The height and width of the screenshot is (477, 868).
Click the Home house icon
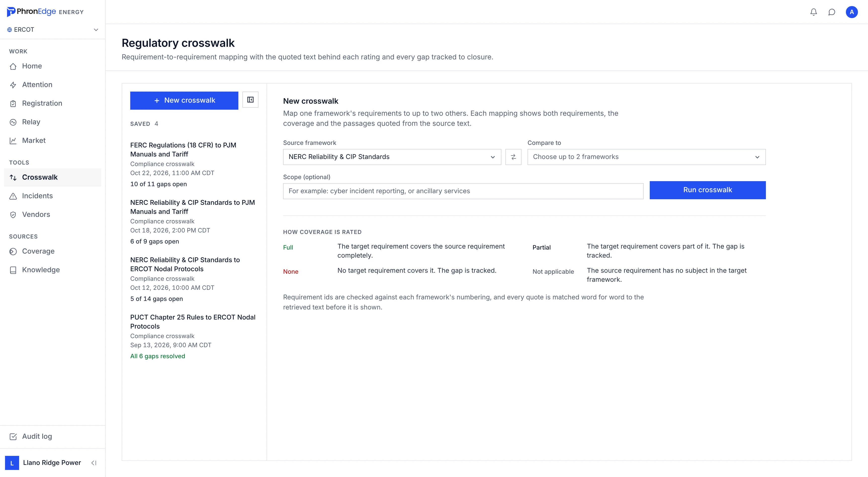coord(13,66)
